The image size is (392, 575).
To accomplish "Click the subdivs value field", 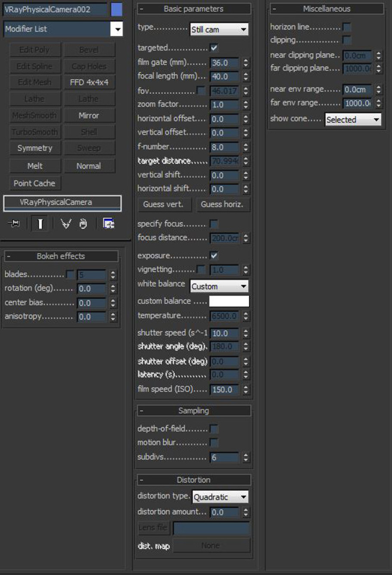I will 225,457.
